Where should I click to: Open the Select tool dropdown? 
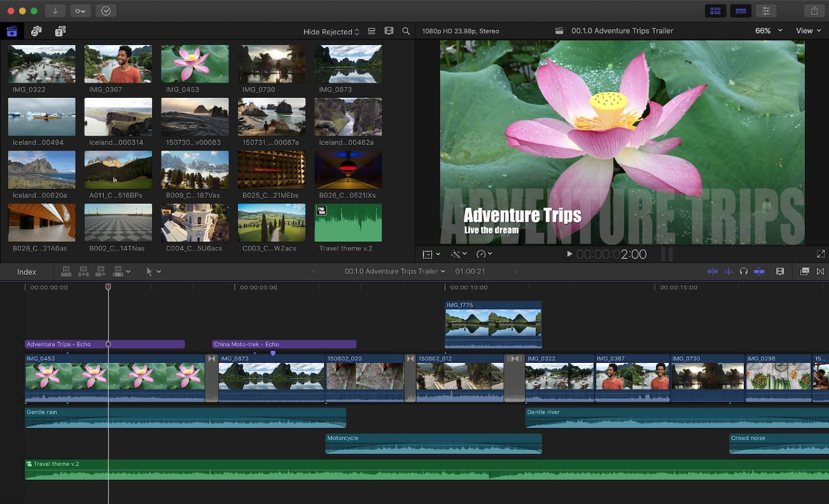point(152,271)
